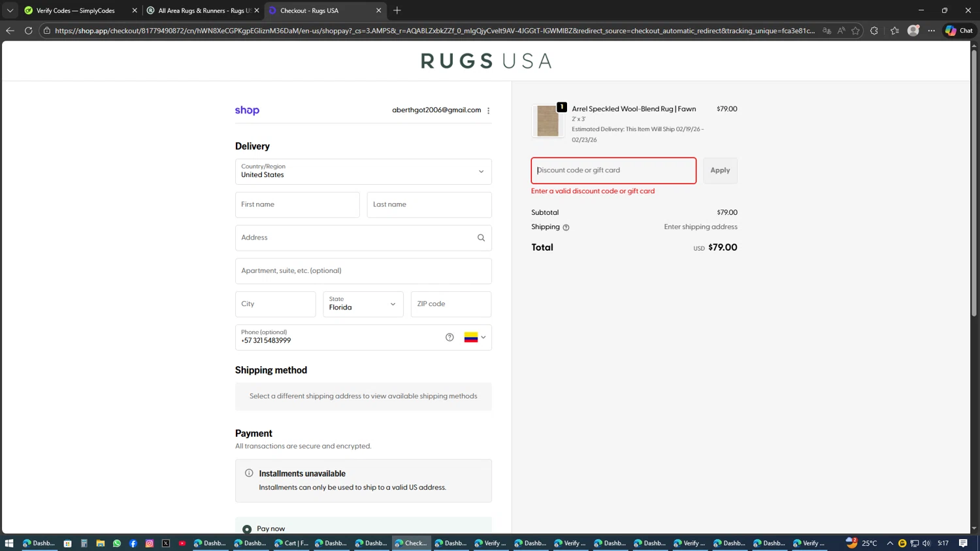Open Edge settings and more menu

932,31
